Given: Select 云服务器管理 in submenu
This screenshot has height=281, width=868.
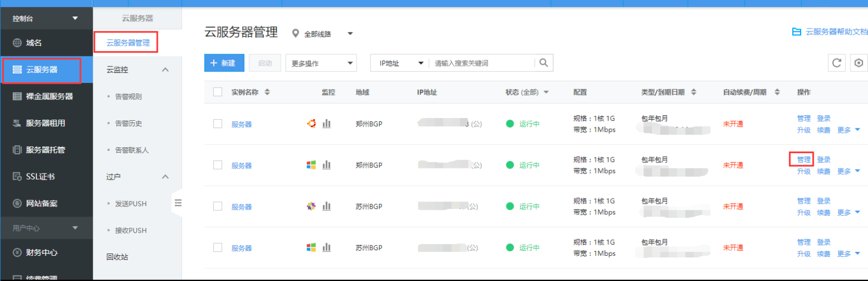Looking at the screenshot, I should pos(128,43).
